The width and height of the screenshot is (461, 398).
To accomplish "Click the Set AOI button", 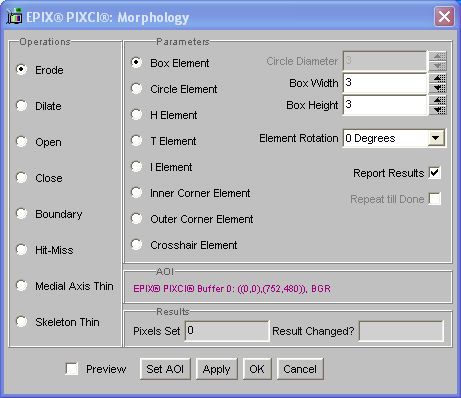I will click(x=165, y=369).
